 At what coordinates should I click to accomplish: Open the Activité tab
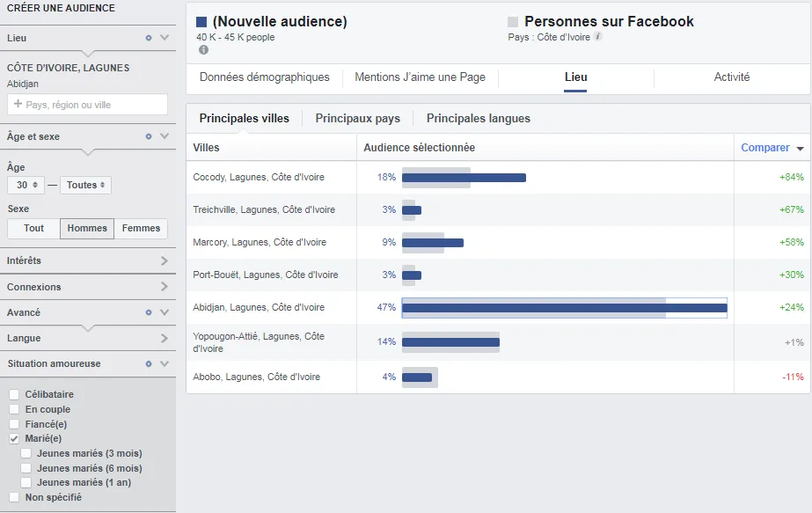coord(732,77)
